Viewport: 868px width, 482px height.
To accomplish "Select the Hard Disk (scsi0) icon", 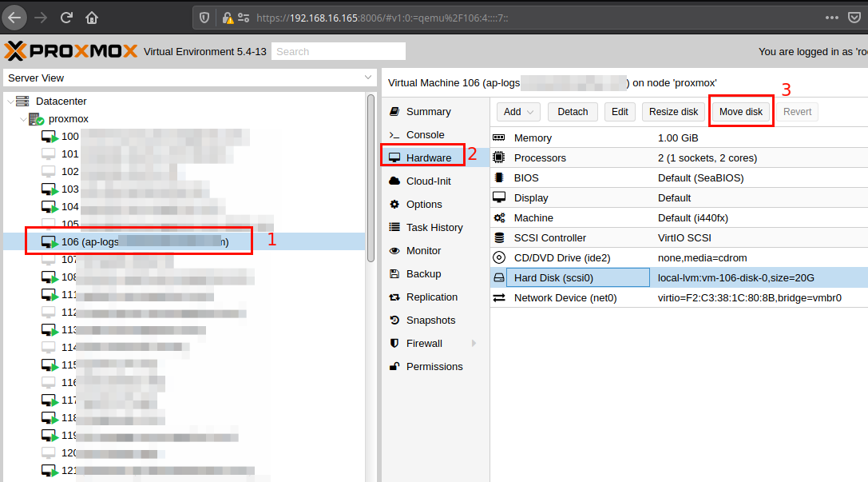I will pos(501,277).
